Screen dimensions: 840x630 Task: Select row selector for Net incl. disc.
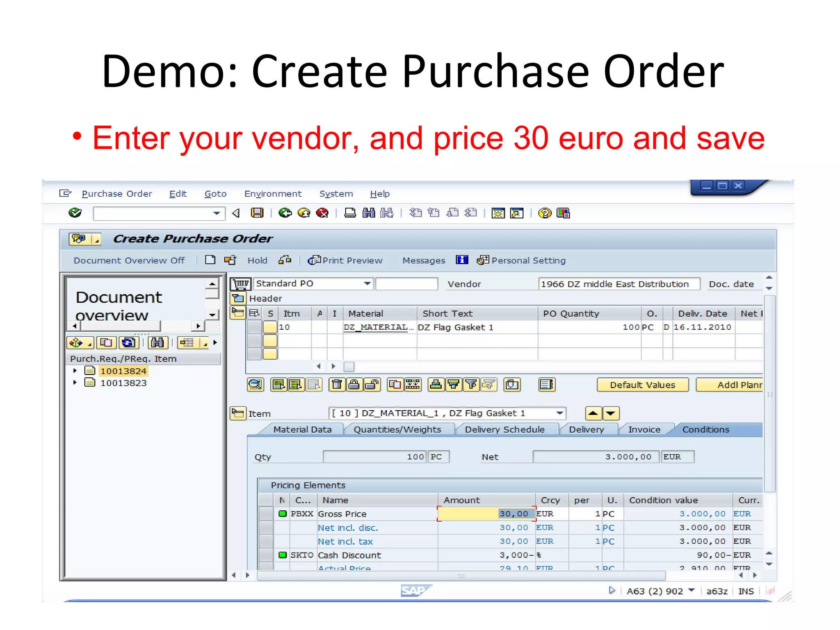pos(267,527)
